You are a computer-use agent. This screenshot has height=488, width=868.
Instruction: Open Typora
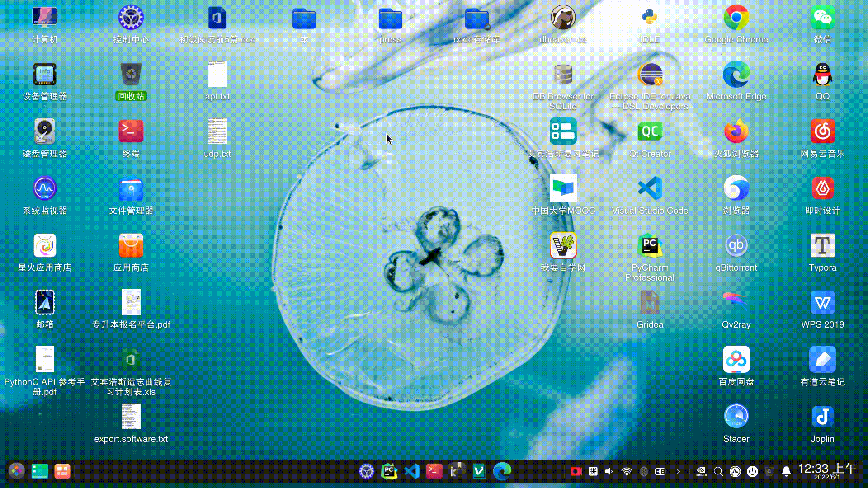(822, 246)
